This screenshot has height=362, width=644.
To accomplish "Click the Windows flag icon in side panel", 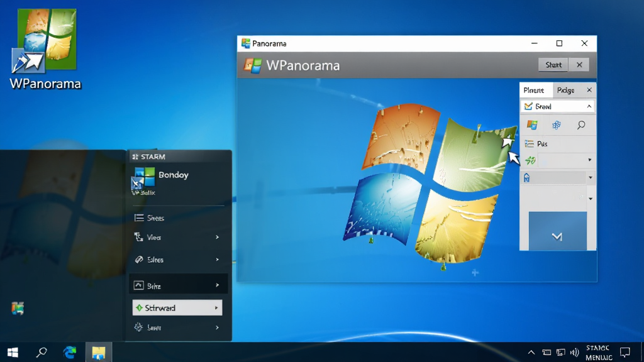I will click(x=532, y=125).
